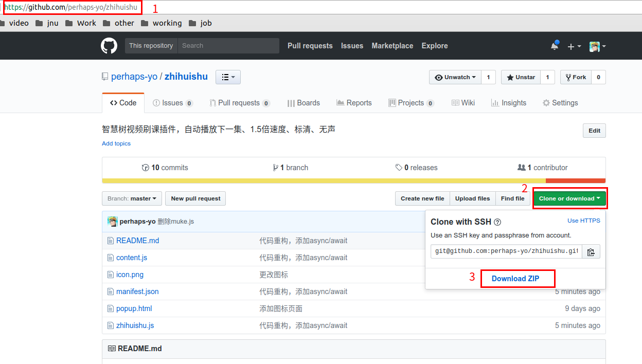Open the job bookmarks folder
642x364 pixels.
201,23
